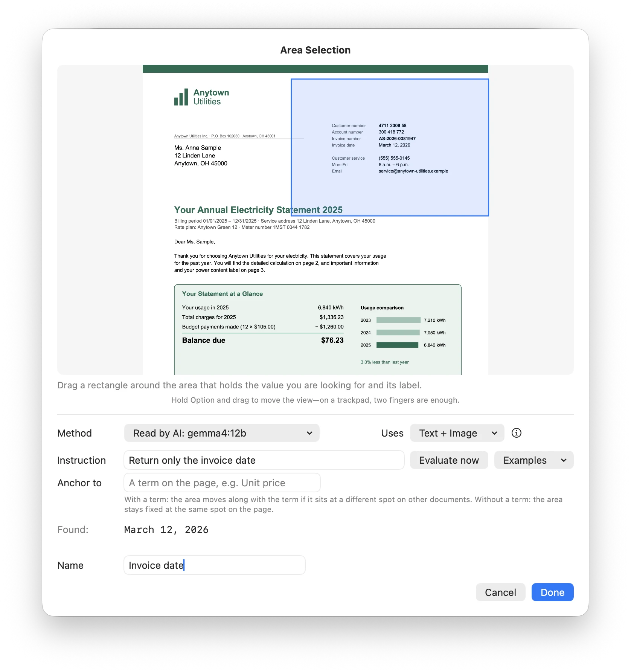
Task: Click the recipient name Ms. Anna Sample
Action: pos(198,148)
